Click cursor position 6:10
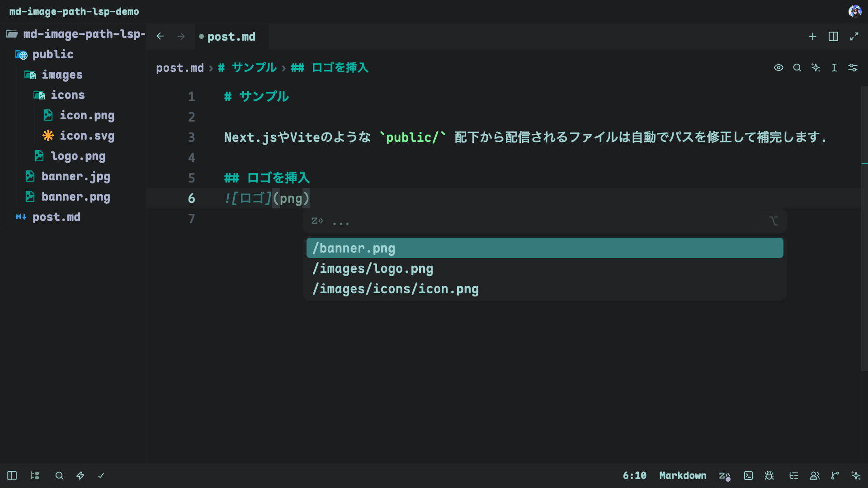Viewport: 868px width, 488px height. coord(635,475)
